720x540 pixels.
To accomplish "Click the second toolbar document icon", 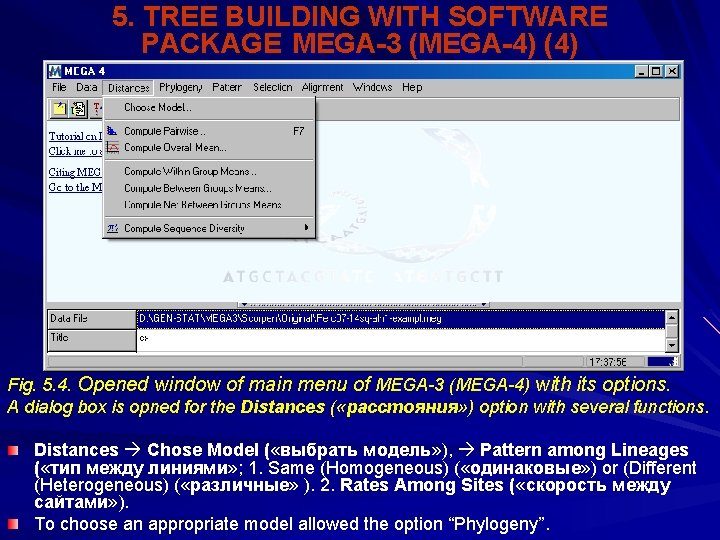I will coord(79,109).
